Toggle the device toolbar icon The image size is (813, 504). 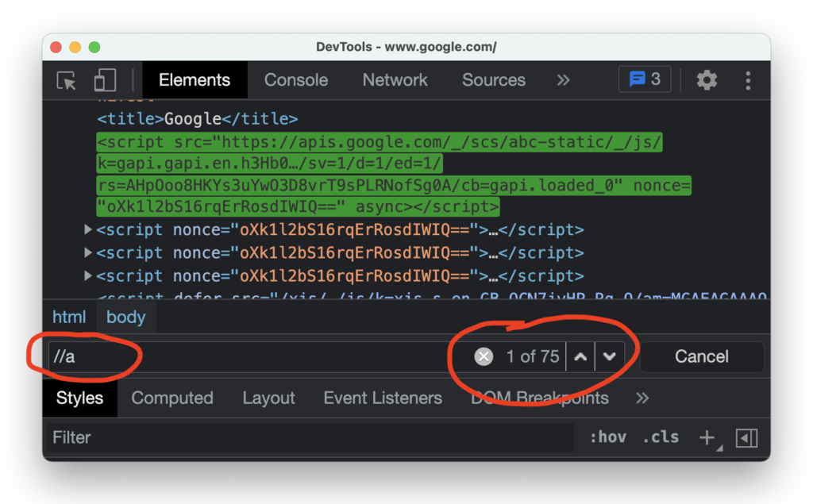(x=105, y=80)
